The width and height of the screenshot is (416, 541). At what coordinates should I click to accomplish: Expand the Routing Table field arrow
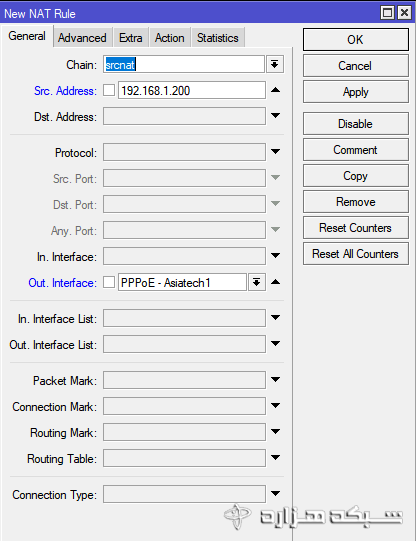275,458
